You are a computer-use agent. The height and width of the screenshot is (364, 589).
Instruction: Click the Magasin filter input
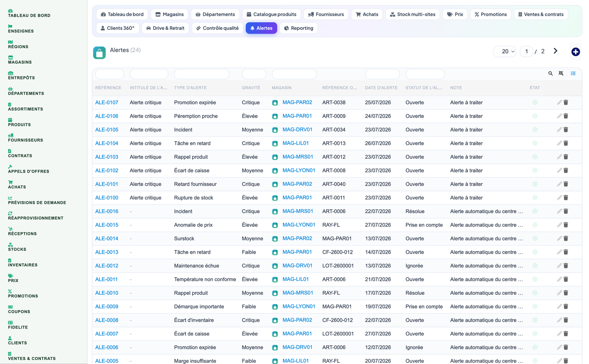[294, 74]
